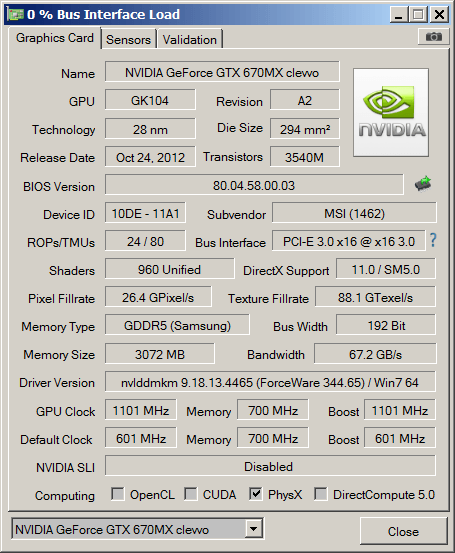
Task: Click the Bus Interface question mark icon
Action: pyautogui.click(x=433, y=241)
